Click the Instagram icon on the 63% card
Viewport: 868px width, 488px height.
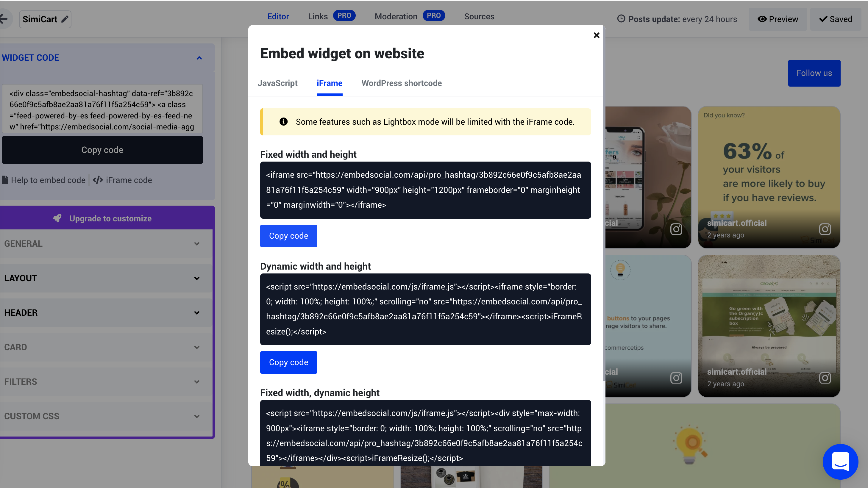pyautogui.click(x=825, y=229)
